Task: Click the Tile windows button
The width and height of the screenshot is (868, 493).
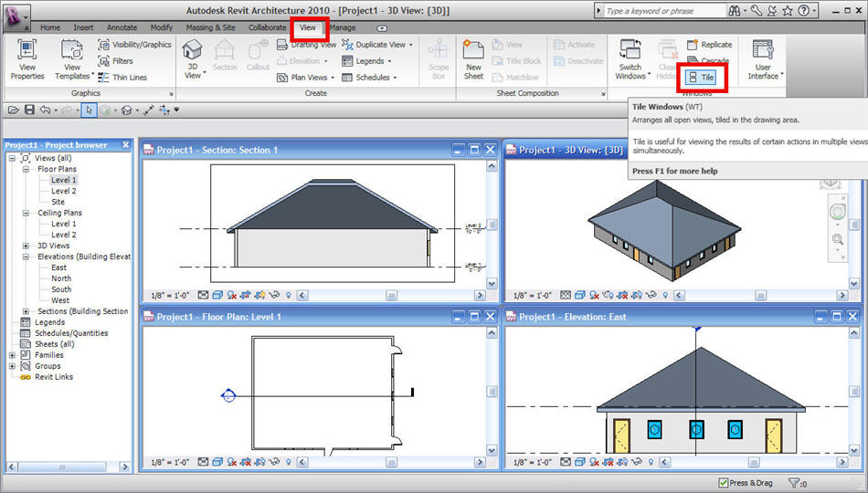Action: (701, 78)
